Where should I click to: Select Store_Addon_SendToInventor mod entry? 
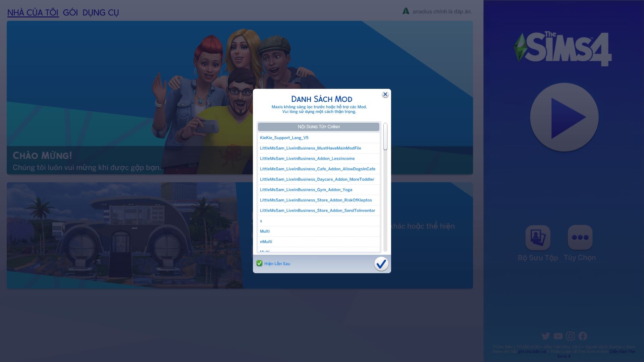pyautogui.click(x=319, y=210)
